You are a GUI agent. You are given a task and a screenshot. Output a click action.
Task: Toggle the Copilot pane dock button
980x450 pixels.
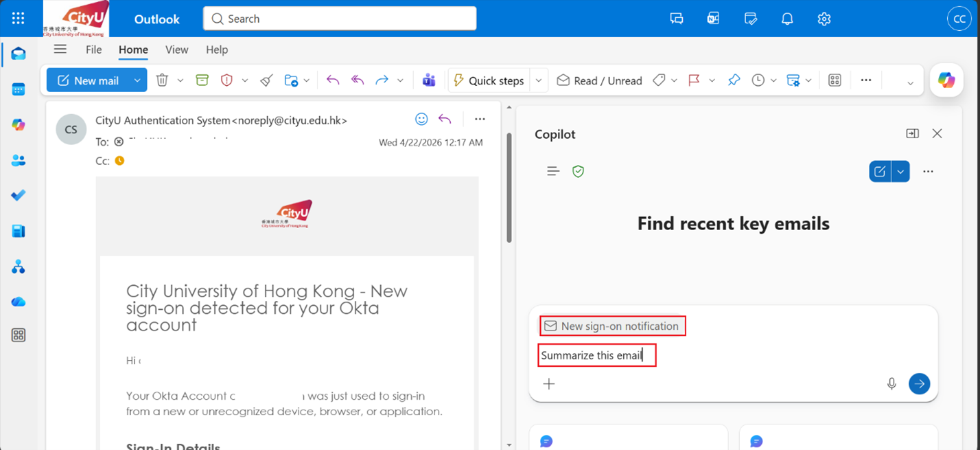tap(912, 133)
